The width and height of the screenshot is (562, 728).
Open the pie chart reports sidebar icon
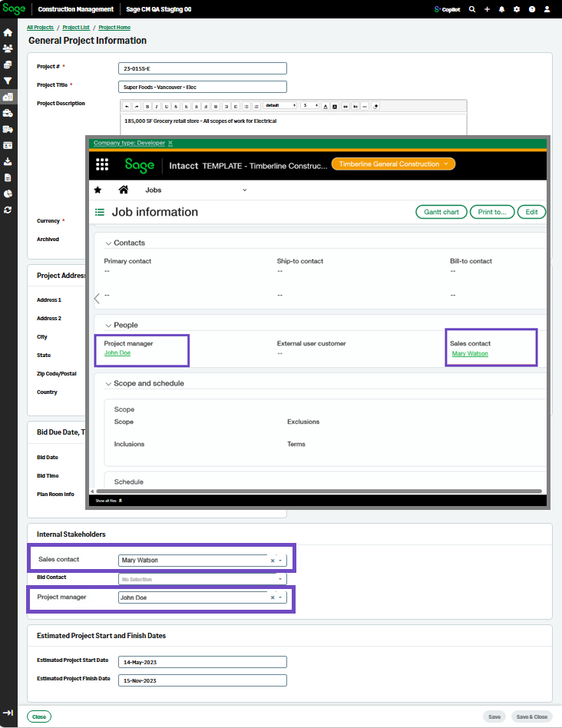(8, 194)
